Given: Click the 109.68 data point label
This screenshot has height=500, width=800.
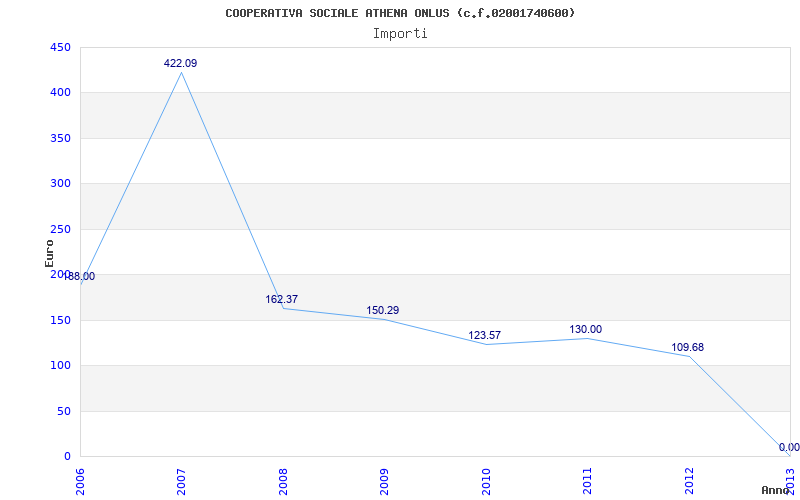Looking at the screenshot, I should point(687,347).
